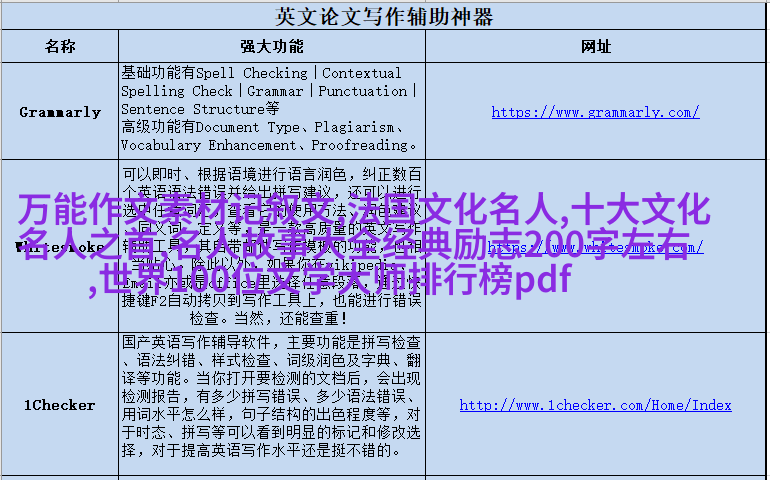This screenshot has height=480, width=770.
Task: Click the 强大功能 column header
Action: [x=272, y=46]
